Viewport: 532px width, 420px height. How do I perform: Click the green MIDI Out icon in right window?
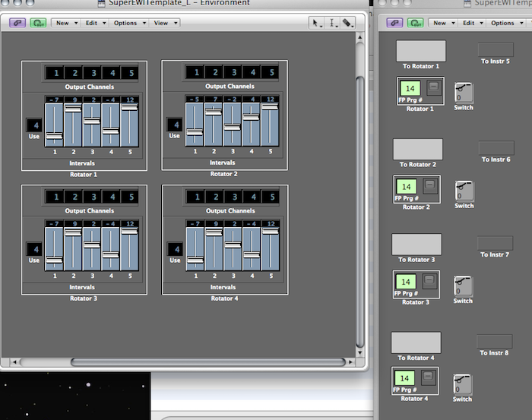click(x=416, y=23)
